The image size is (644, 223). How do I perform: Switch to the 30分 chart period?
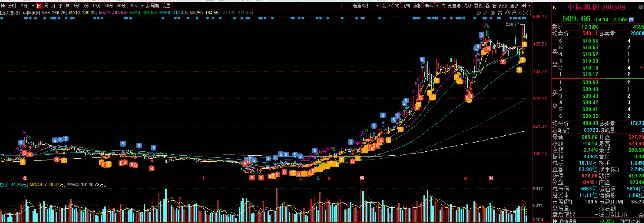(109, 6)
